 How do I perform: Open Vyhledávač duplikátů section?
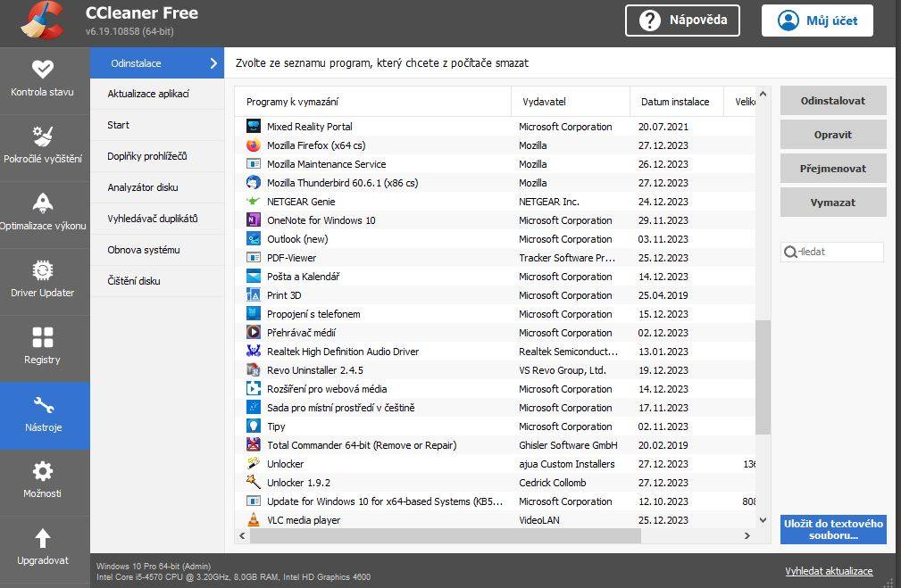[157, 219]
